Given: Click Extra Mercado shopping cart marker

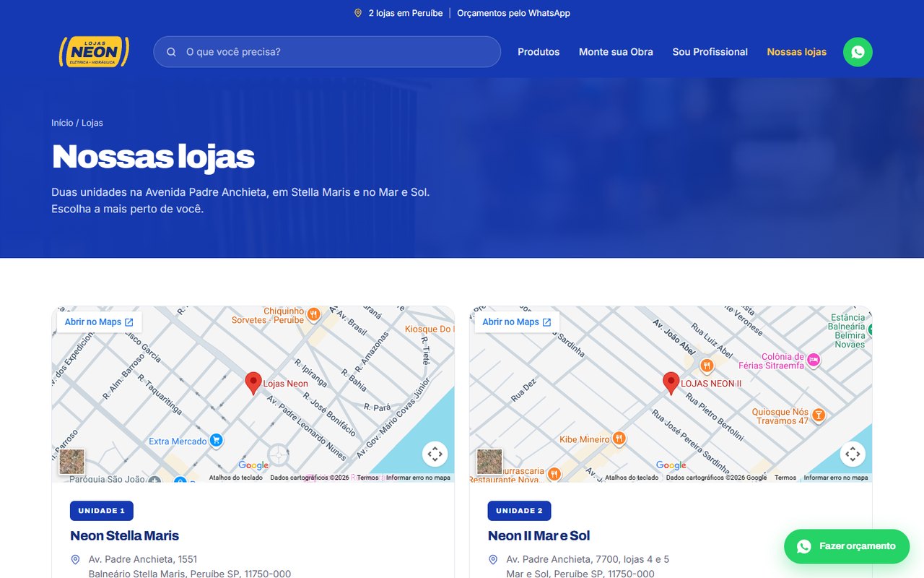Looking at the screenshot, I should [216, 441].
